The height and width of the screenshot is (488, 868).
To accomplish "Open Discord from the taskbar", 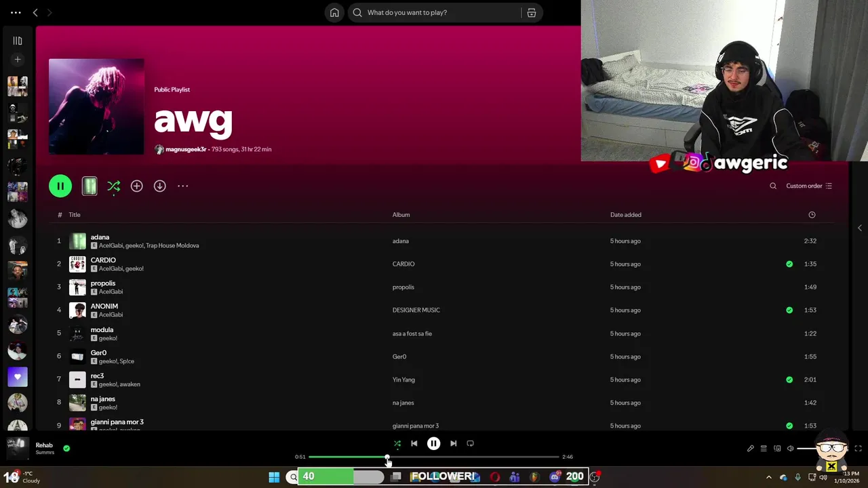I will [x=555, y=477].
